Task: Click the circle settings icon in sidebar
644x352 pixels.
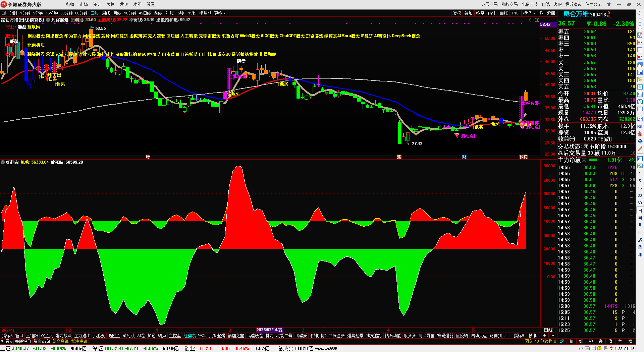Action: pos(640,109)
